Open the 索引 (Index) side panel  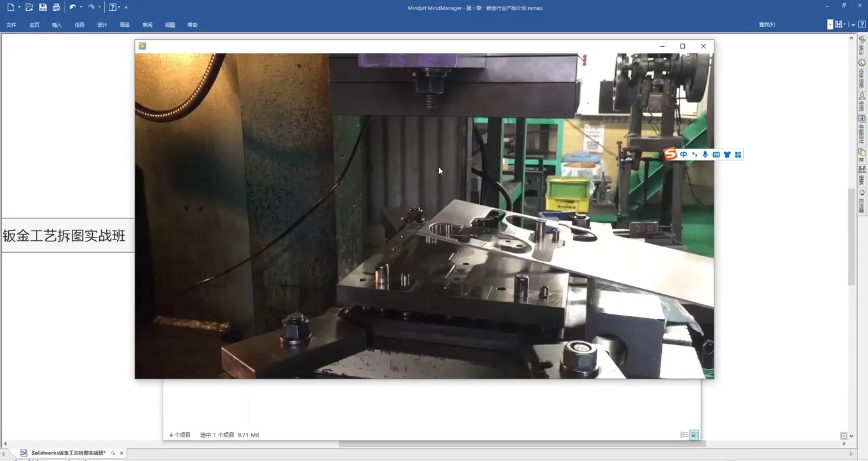point(862,45)
